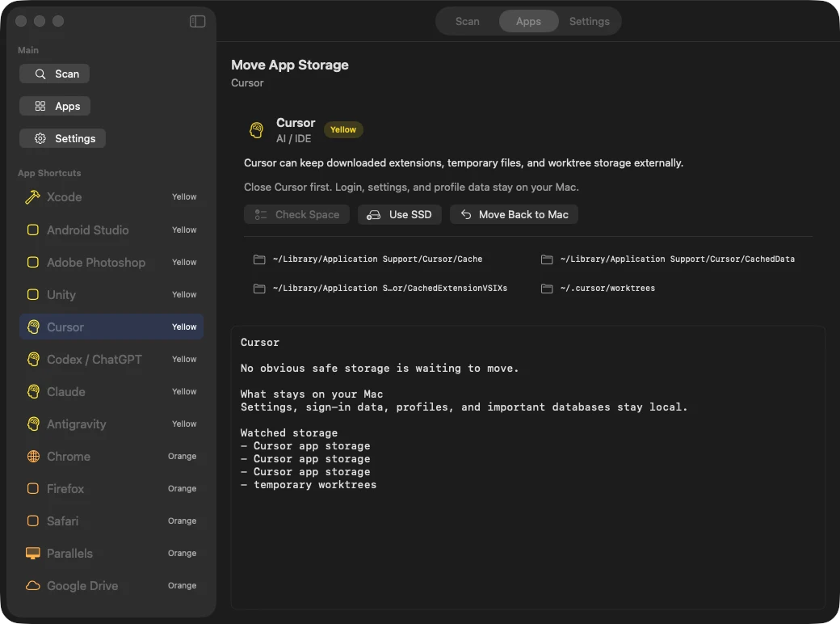
Task: Click the Claude brain icon
Action: click(x=33, y=392)
